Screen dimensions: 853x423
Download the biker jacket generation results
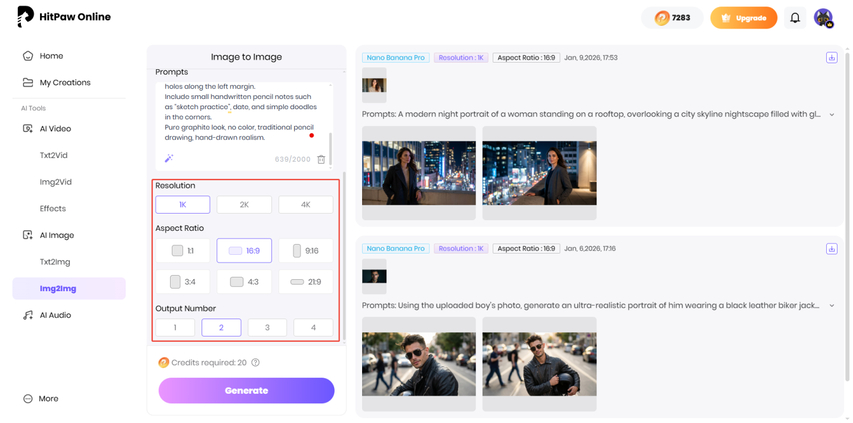click(831, 249)
